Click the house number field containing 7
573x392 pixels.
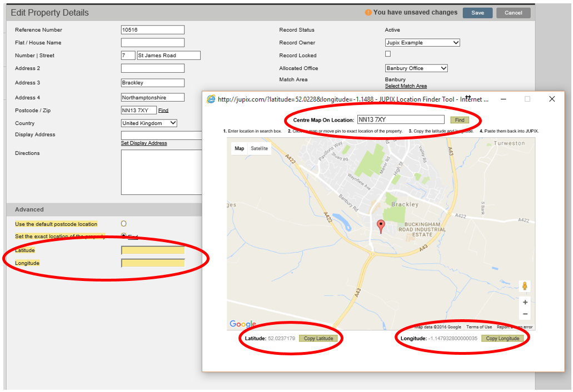pyautogui.click(x=128, y=56)
